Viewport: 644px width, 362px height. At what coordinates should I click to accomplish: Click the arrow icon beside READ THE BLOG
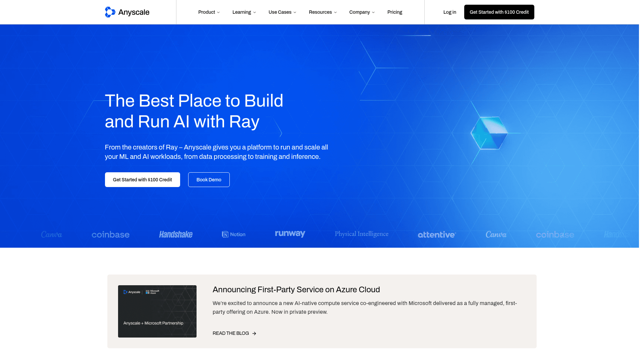[254, 333]
